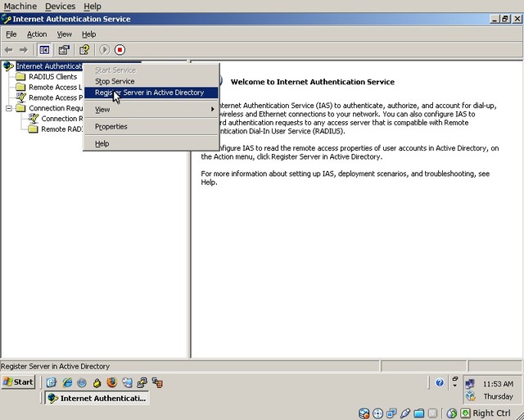Open Properties from the context menu
This screenshot has width=524, height=420.
tap(111, 127)
